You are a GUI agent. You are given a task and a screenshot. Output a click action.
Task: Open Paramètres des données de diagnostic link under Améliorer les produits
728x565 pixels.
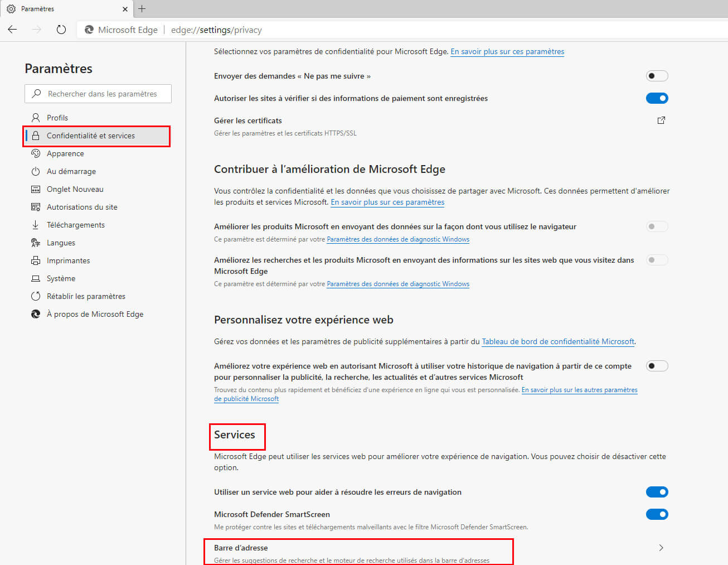click(398, 239)
